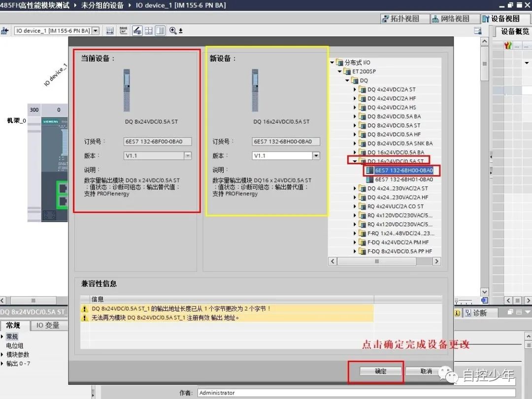This screenshot has width=532, height=399.
Task: Select warning row 无法再为模块 注册有效 输出 地址
Action: (227, 318)
